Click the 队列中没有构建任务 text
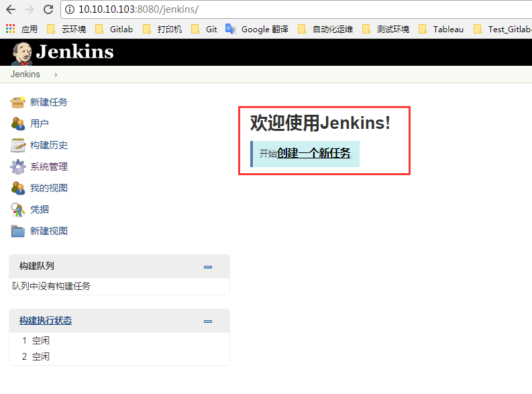Screen dimensions: 532x394 [51, 286]
